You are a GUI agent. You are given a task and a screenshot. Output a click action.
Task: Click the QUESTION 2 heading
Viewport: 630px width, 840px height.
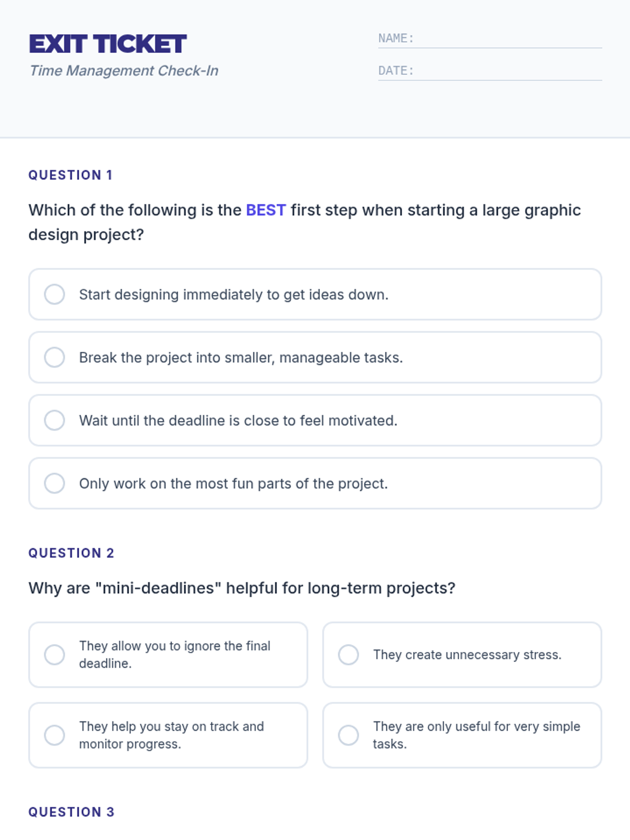tap(71, 553)
